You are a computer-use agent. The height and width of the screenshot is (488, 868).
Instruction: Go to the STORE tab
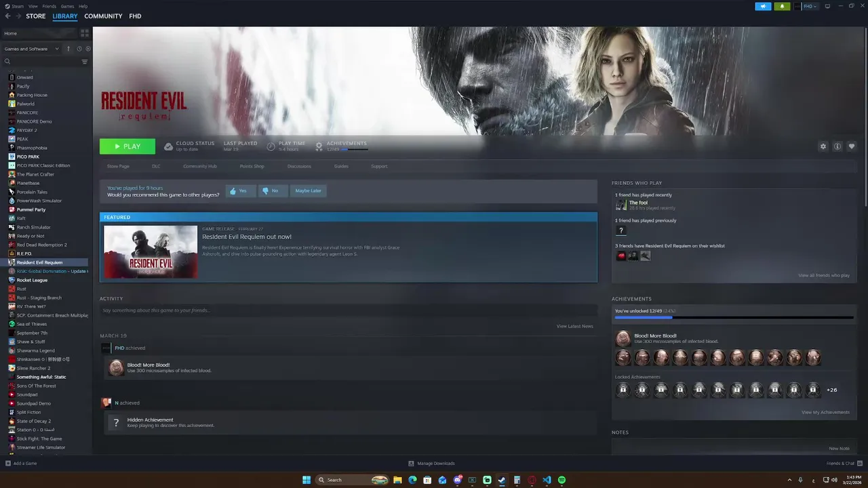tap(36, 16)
